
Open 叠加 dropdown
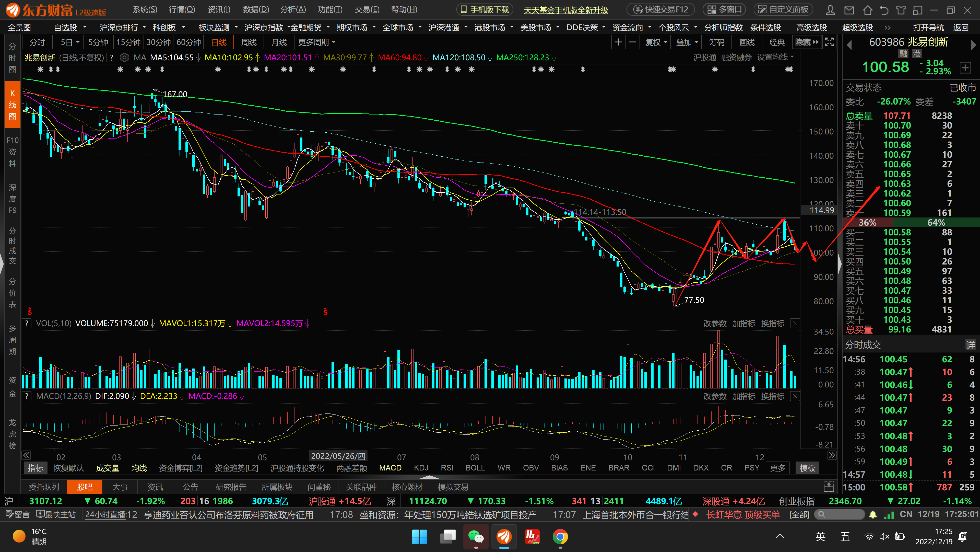pos(687,42)
